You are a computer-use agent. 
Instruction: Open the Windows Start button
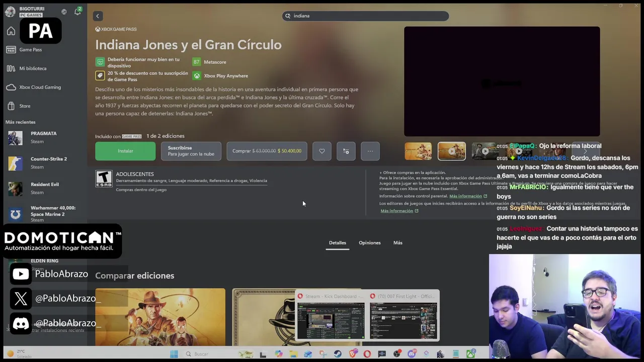click(174, 354)
